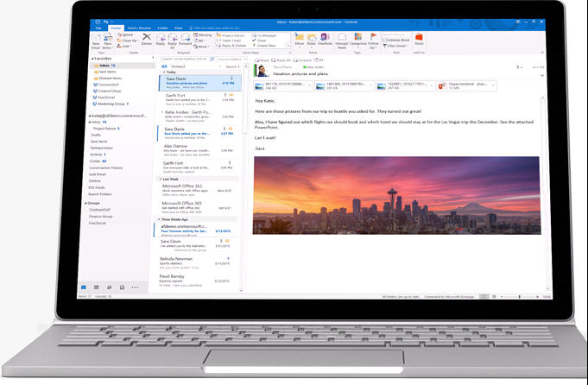Open the People view in navigation bar
Screen dimensions: 588x385
[x=109, y=287]
